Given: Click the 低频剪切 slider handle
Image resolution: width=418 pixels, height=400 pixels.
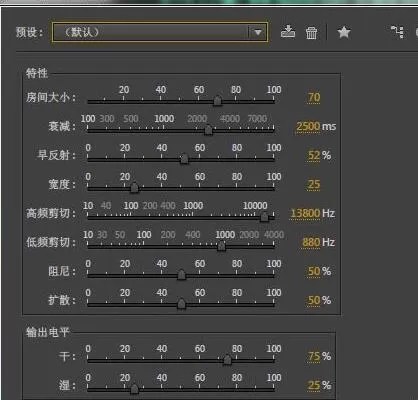Looking at the screenshot, I should point(221,246).
